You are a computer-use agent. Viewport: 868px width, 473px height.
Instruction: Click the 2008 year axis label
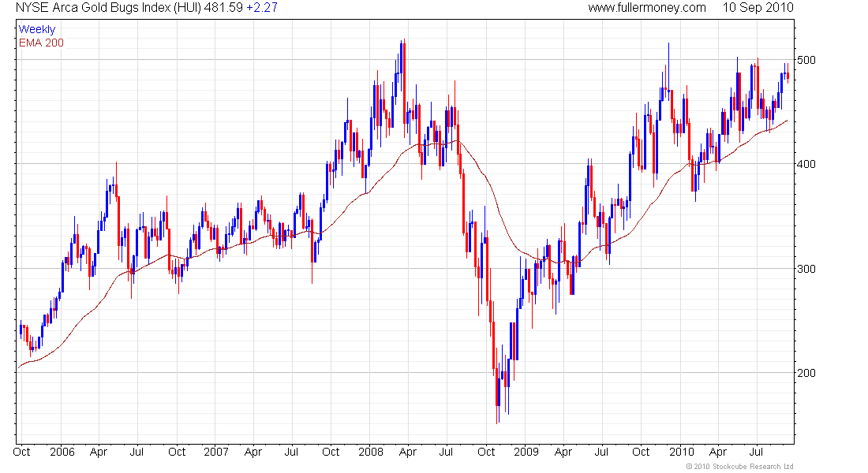(371, 452)
